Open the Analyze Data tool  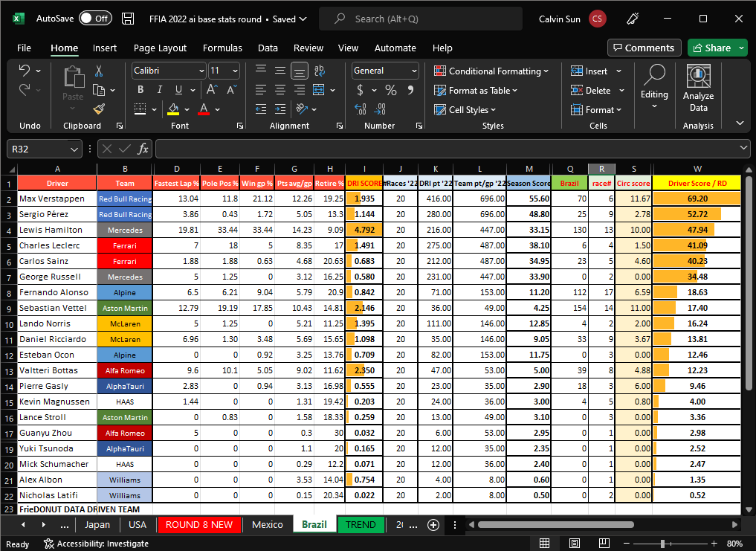698,88
